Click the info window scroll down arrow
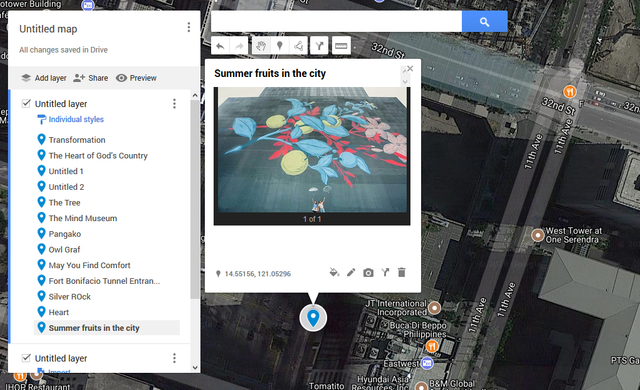640x390 pixels. point(405,82)
